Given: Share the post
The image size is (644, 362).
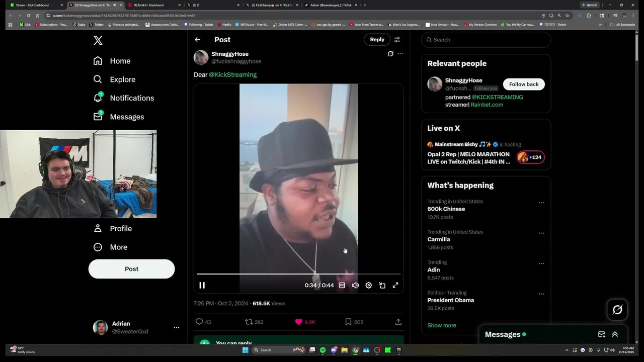Looking at the screenshot, I should pyautogui.click(x=398, y=322).
